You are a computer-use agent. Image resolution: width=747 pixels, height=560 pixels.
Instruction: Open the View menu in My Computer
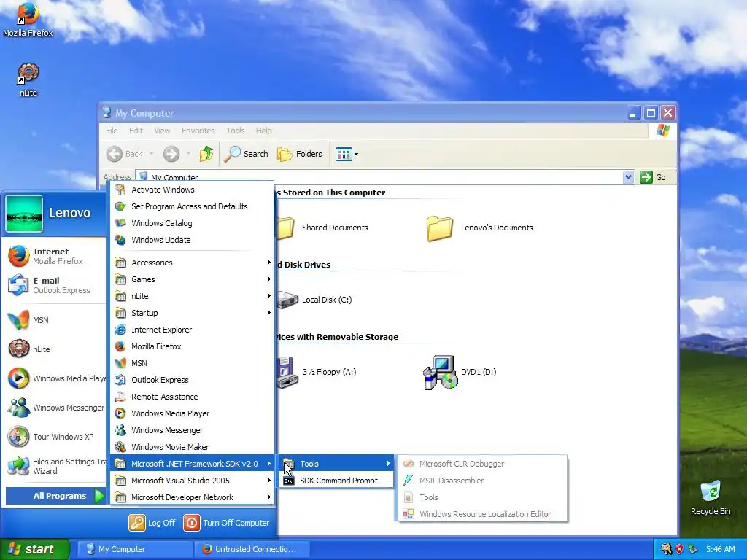[162, 131]
